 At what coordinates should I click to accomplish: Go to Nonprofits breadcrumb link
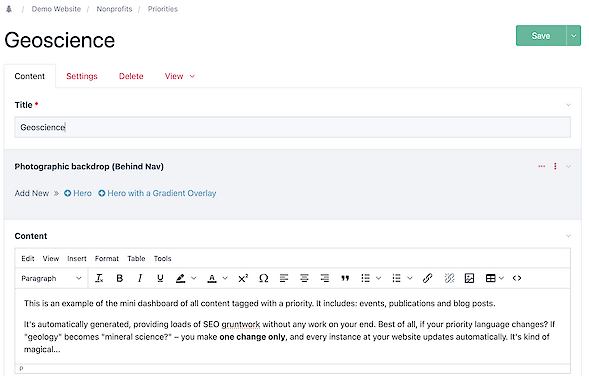(x=114, y=9)
